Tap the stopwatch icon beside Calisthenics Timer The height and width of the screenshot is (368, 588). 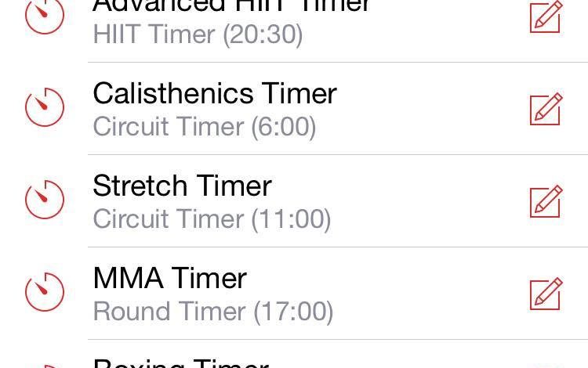pyautogui.click(x=45, y=107)
